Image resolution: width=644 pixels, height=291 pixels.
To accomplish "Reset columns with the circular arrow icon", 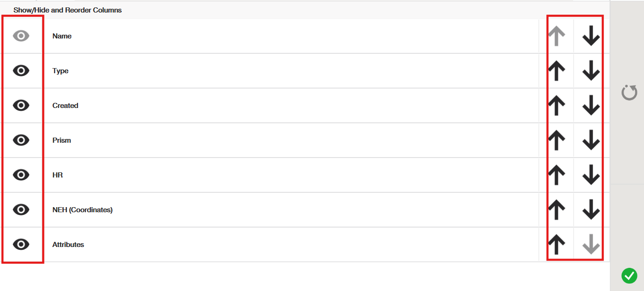I will [629, 93].
